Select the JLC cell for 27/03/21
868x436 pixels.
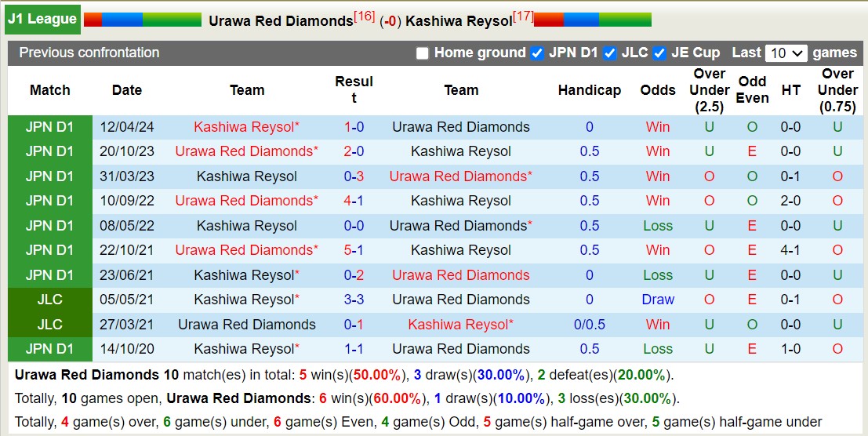(x=50, y=325)
